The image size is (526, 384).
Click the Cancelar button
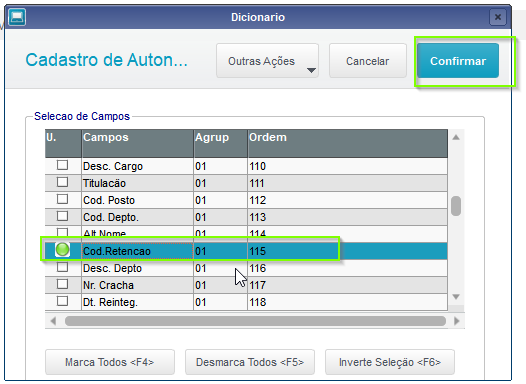[x=368, y=61]
